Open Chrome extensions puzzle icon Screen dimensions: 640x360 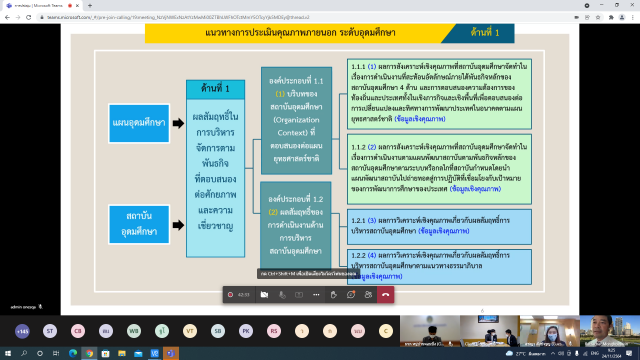pyautogui.click(x=611, y=18)
